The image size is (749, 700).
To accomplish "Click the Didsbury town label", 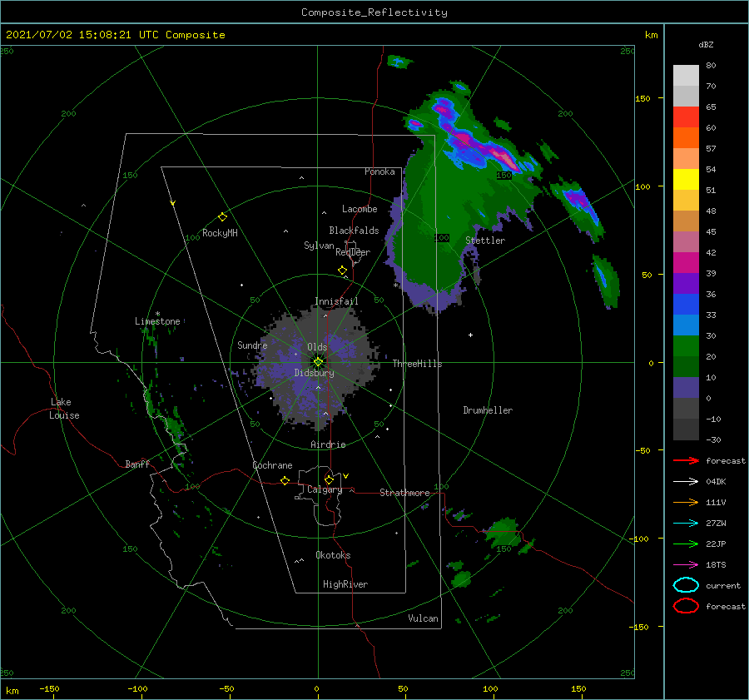I will coord(315,373).
